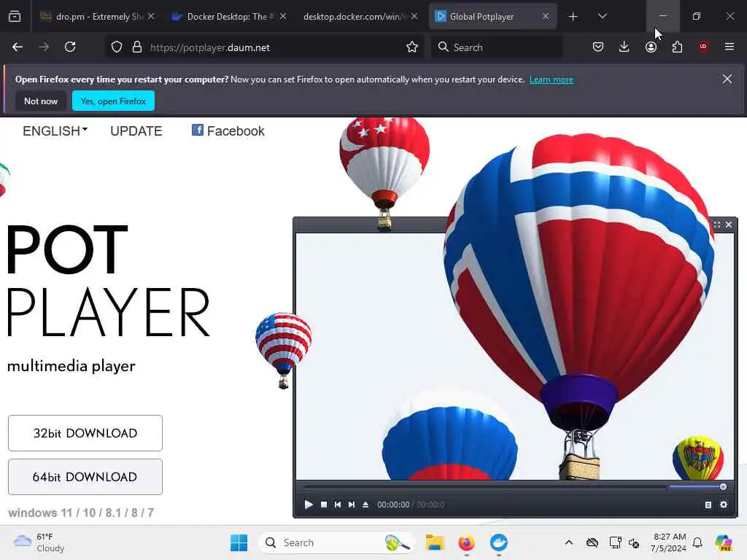Close the Docker Desktop tab
This screenshot has height=560, width=747.
283,17
